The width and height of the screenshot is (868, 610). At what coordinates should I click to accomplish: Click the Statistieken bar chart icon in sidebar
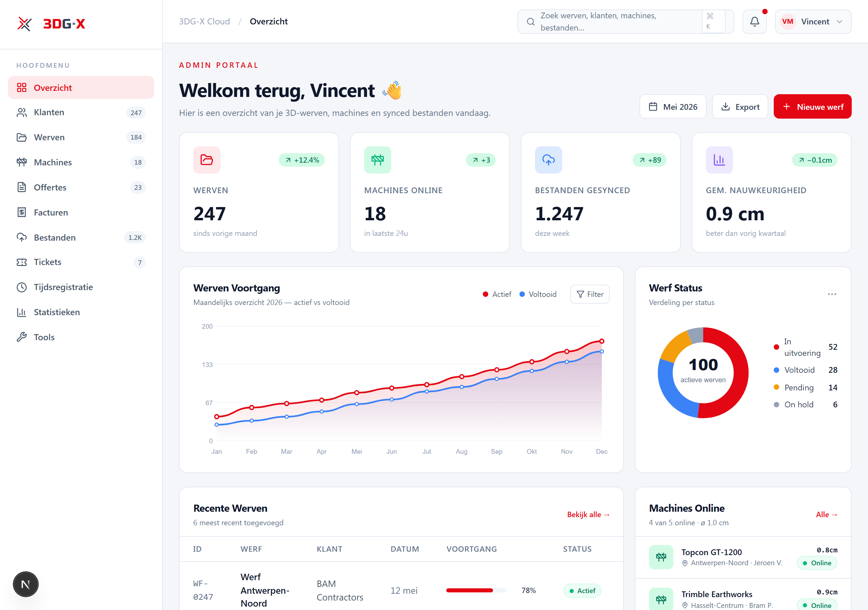point(22,312)
